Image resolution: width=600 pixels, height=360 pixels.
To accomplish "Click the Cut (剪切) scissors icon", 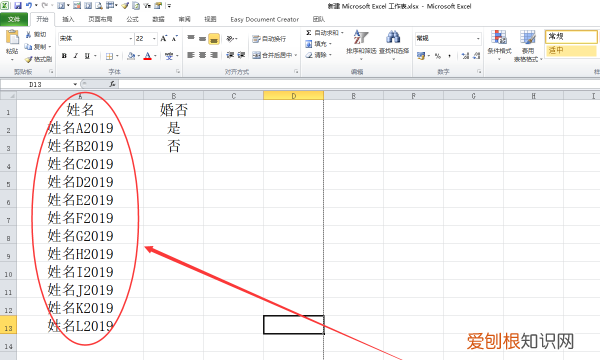I will (x=28, y=34).
